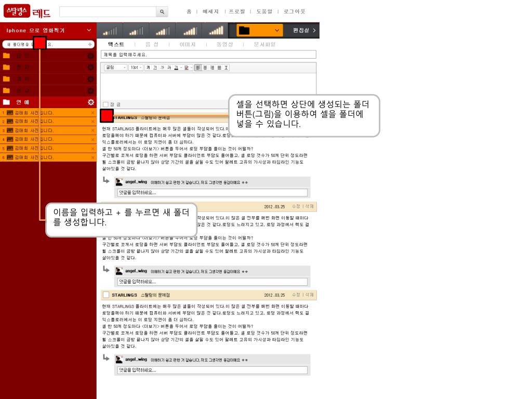Click the plus icon to add folder

pyautogui.click(x=90, y=44)
